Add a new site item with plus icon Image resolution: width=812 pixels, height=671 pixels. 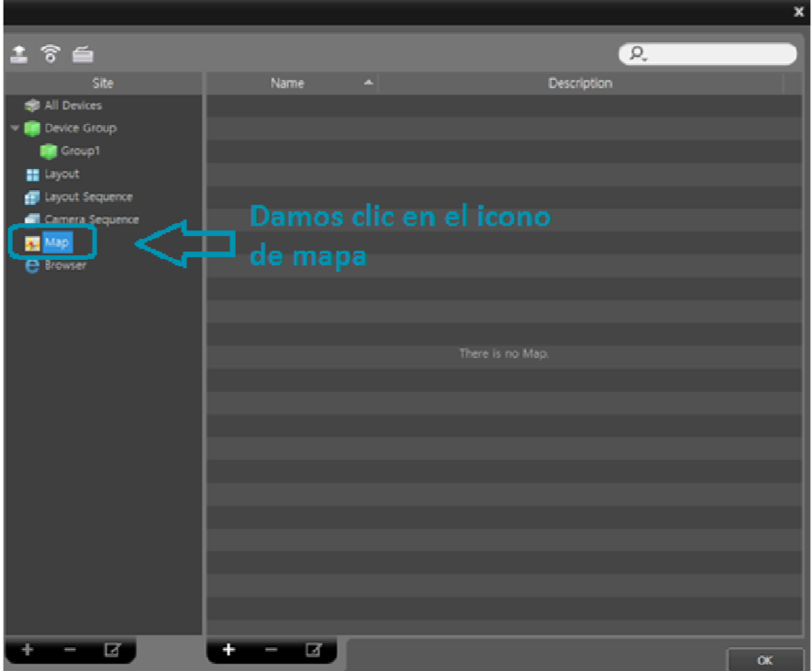(28, 649)
